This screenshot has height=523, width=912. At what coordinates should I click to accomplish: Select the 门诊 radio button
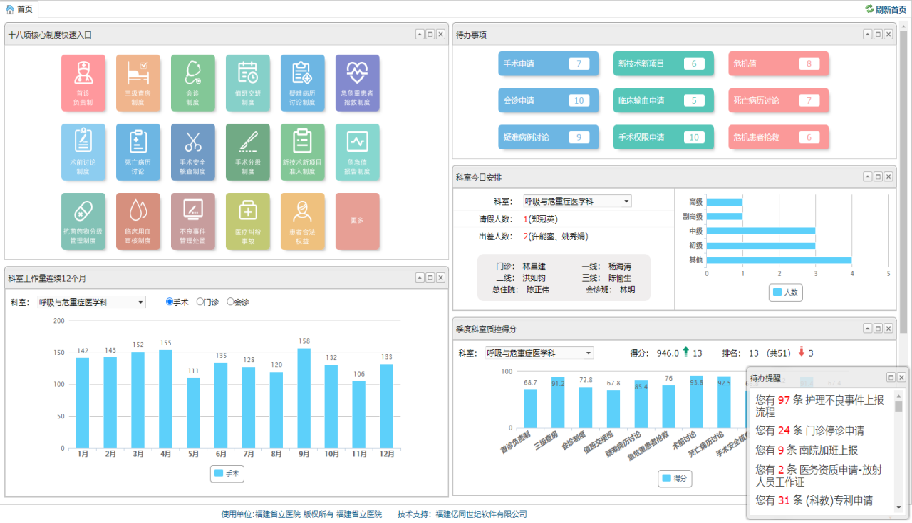[201, 301]
